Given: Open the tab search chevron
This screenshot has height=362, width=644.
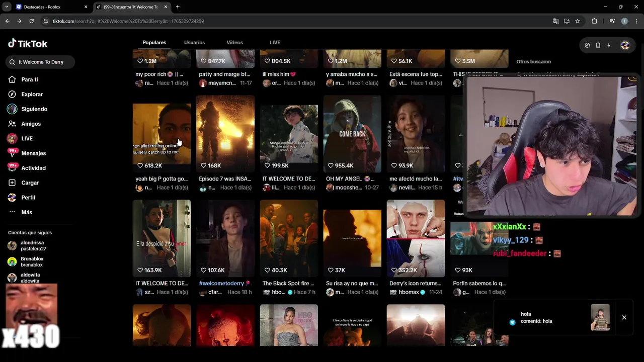Looking at the screenshot, I should coord(7,7).
